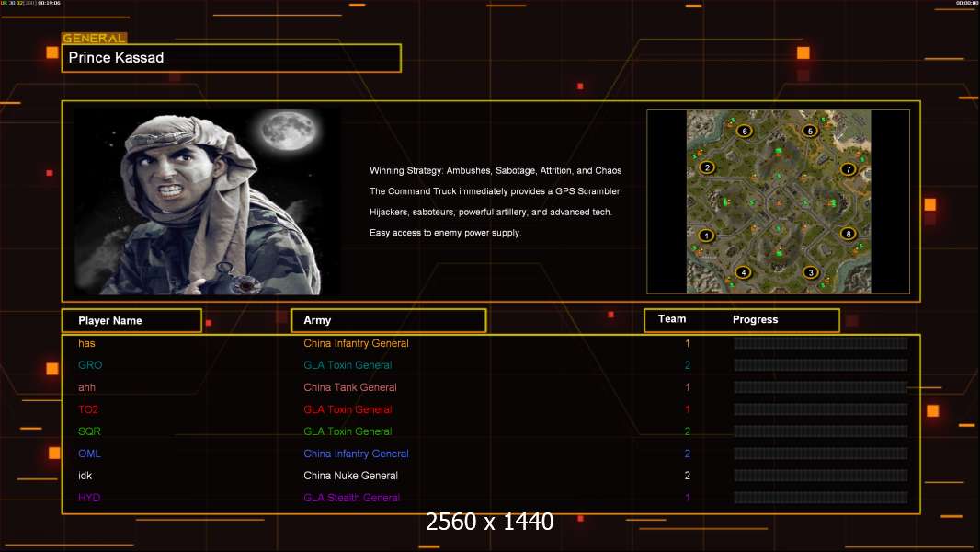Click the Prince Kassad name field
Screen dimensions: 980x552
pos(232,58)
